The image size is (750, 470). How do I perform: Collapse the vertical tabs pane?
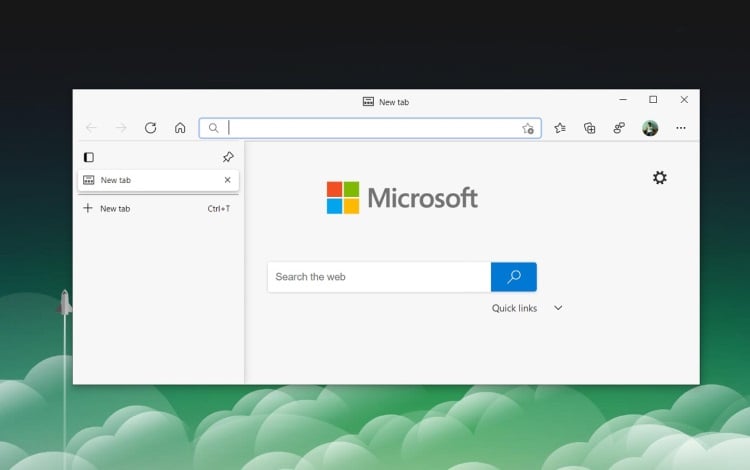[x=88, y=157]
